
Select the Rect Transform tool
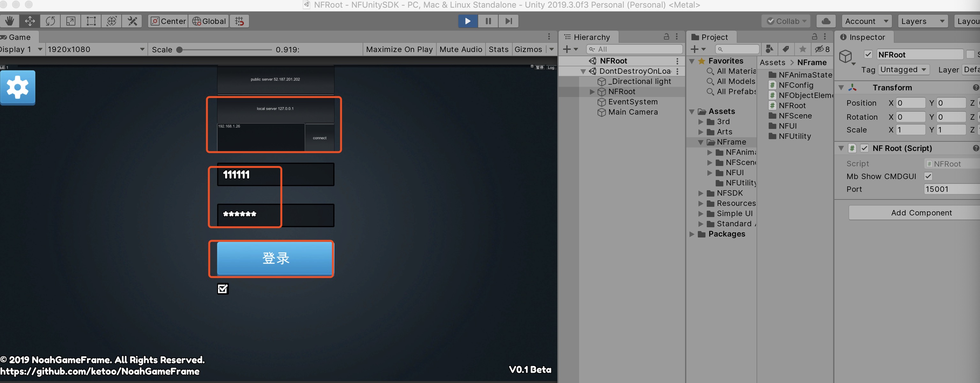pos(91,21)
